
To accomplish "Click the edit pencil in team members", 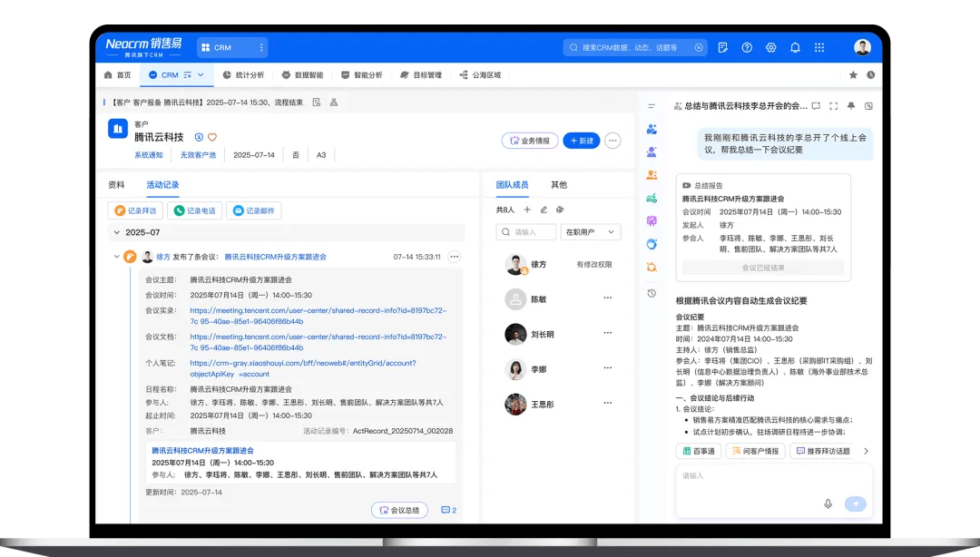I will (544, 210).
